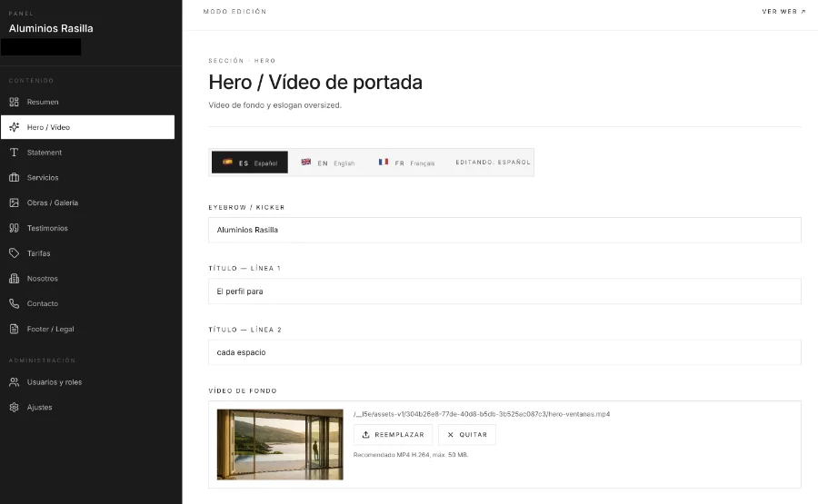Click the Obras / Galería image icon
This screenshot has height=504, width=818.
coord(14,203)
